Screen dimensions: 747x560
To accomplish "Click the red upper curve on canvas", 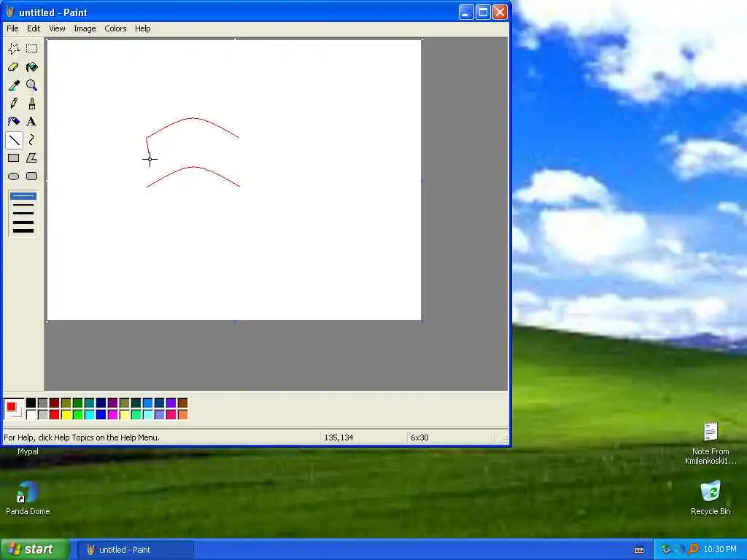I will [193, 118].
